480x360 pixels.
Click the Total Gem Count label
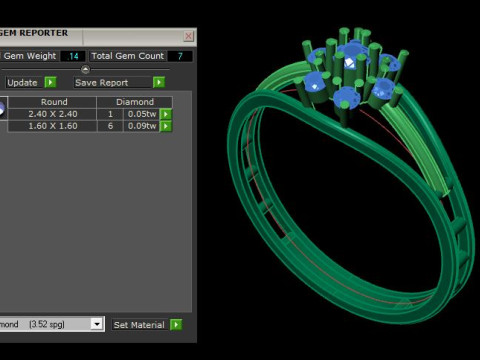pos(128,56)
